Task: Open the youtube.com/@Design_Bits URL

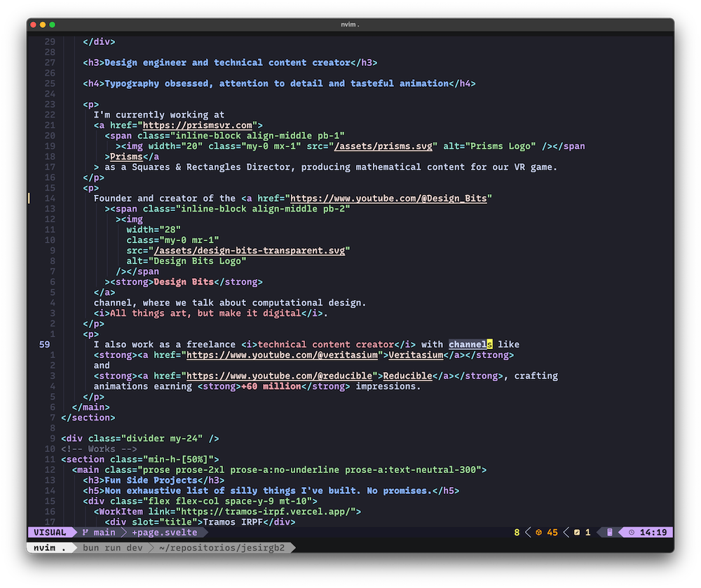Action: 388,198
